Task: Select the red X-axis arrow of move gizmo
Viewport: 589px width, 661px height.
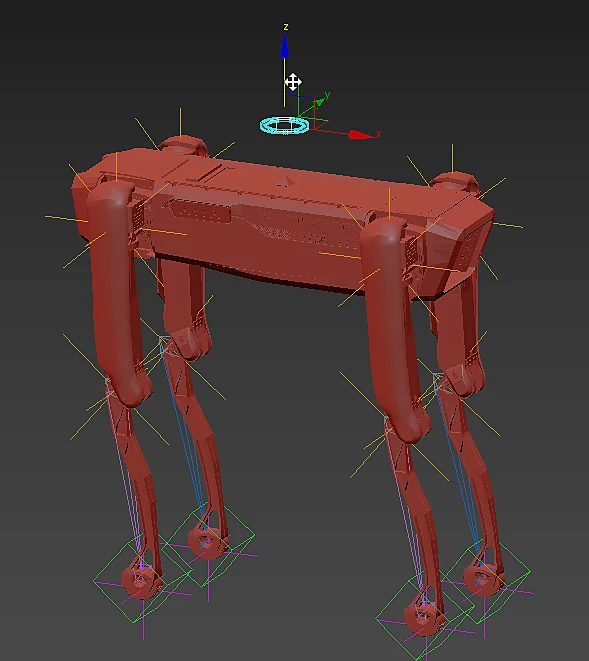Action: (x=361, y=134)
